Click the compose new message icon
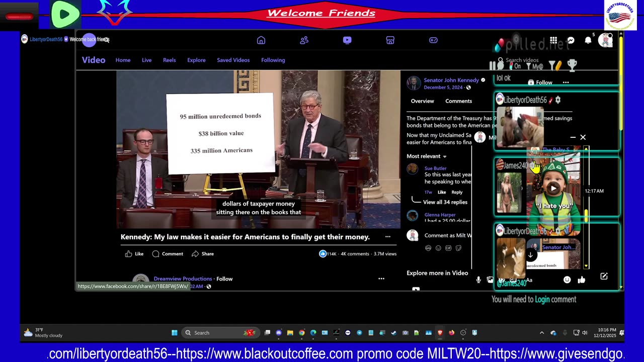 [x=604, y=277]
